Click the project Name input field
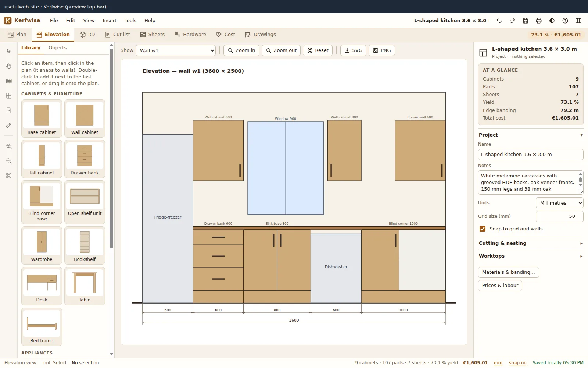Viewport: 588px width, 368px height. 531,155
